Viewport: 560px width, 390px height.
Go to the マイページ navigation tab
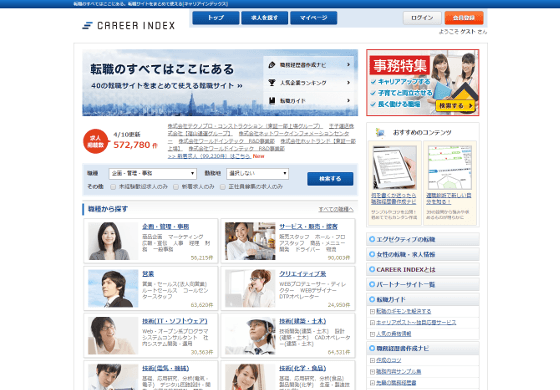(314, 18)
